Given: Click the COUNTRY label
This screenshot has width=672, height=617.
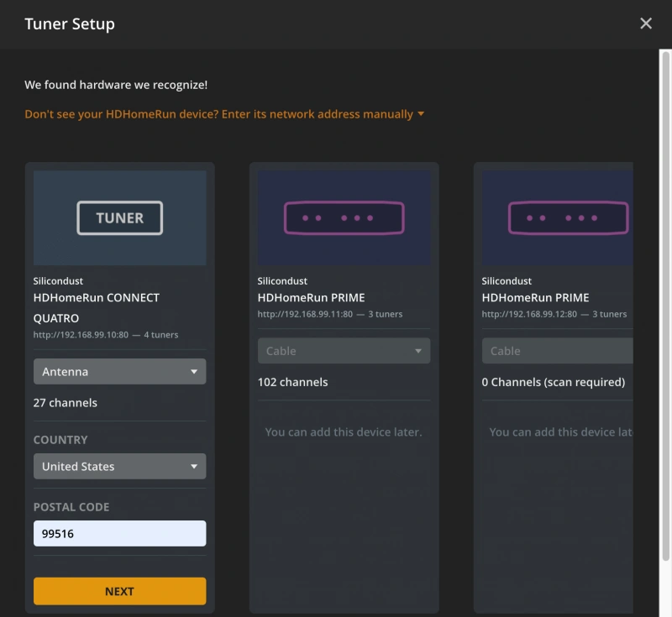Looking at the screenshot, I should pyautogui.click(x=60, y=440).
